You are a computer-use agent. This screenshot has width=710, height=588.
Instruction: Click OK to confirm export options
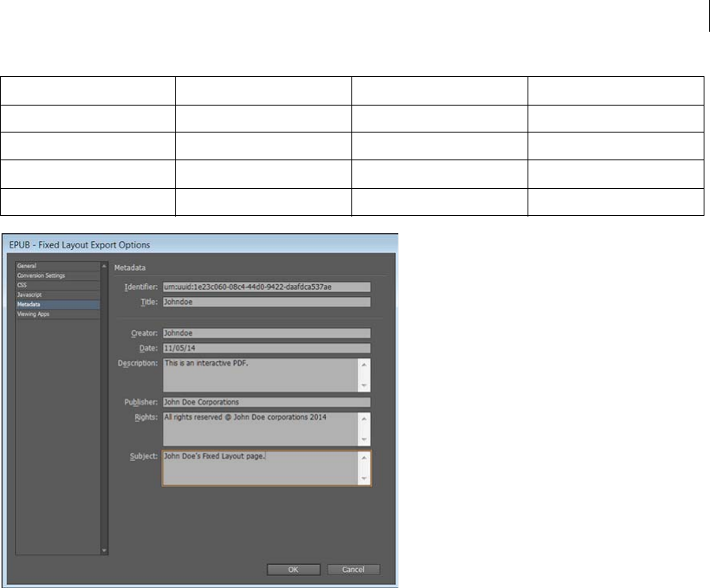coord(294,570)
